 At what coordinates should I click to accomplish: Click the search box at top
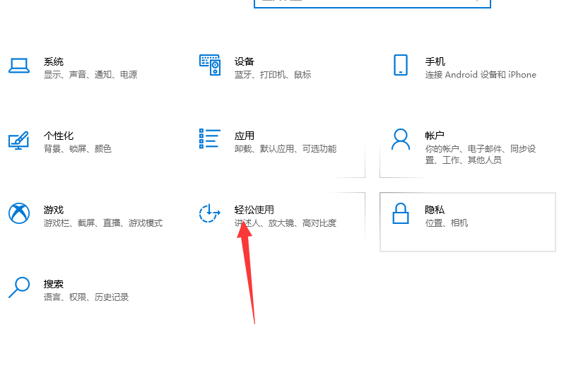(372, 3)
